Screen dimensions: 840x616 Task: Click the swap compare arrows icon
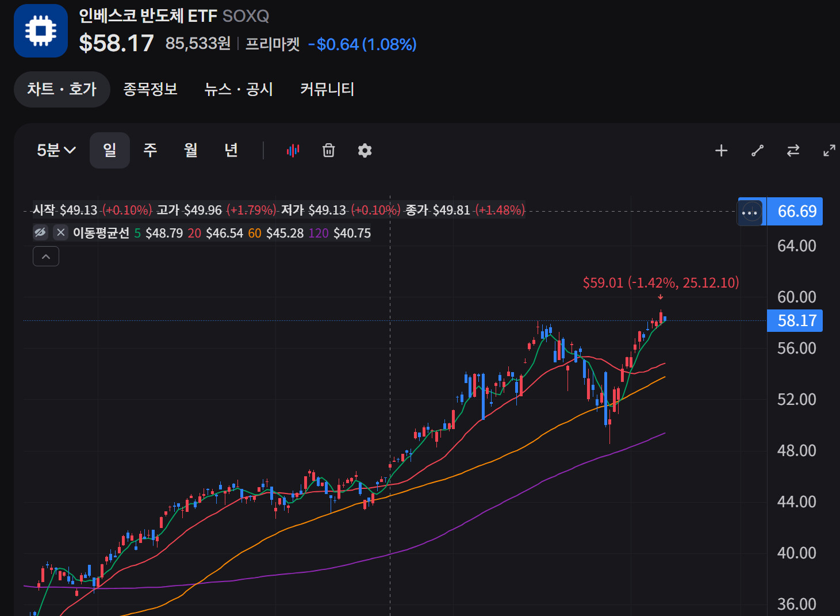(x=793, y=151)
